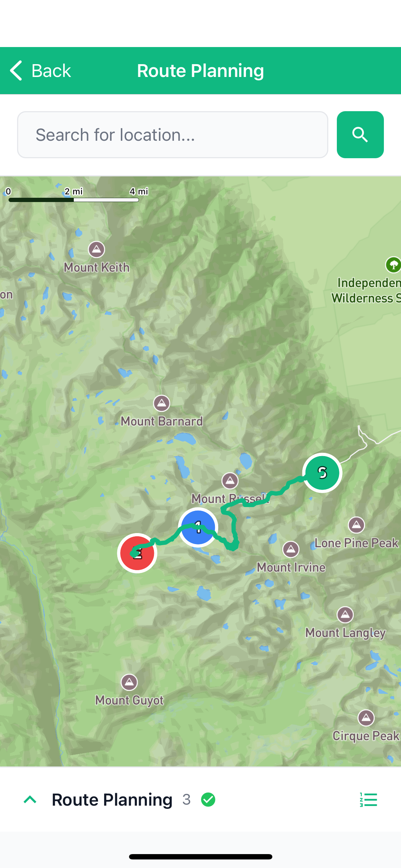This screenshot has width=401, height=868.
Task: Expand the Route Planning panel chevron
Action: tap(30, 800)
